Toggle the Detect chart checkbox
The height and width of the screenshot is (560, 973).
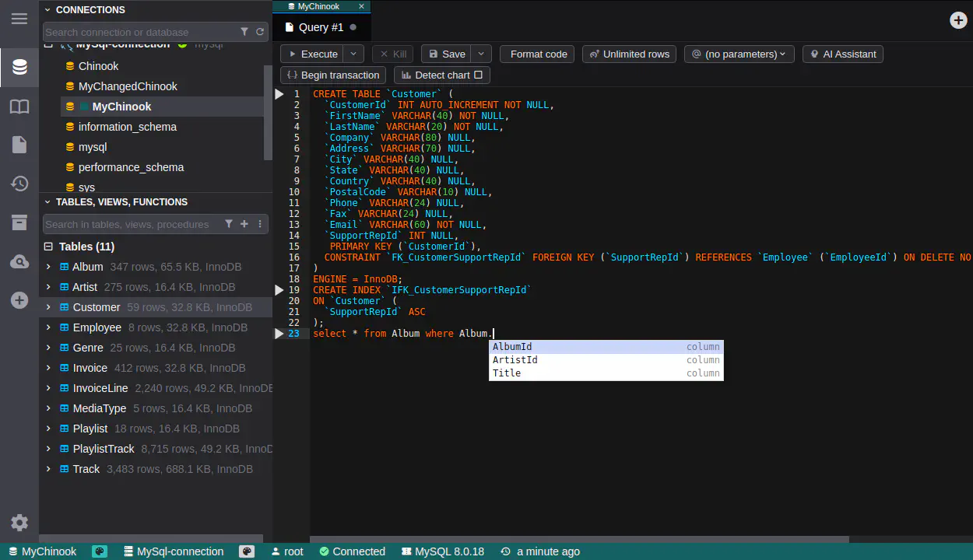[x=478, y=75]
